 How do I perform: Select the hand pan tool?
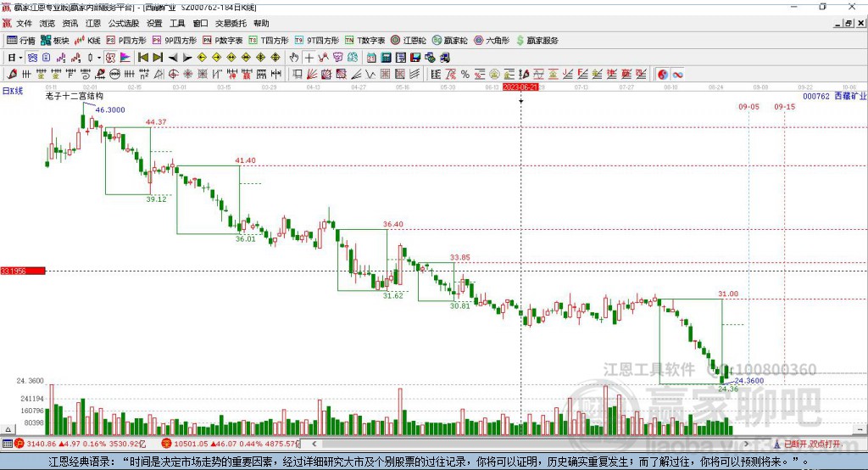click(x=294, y=58)
